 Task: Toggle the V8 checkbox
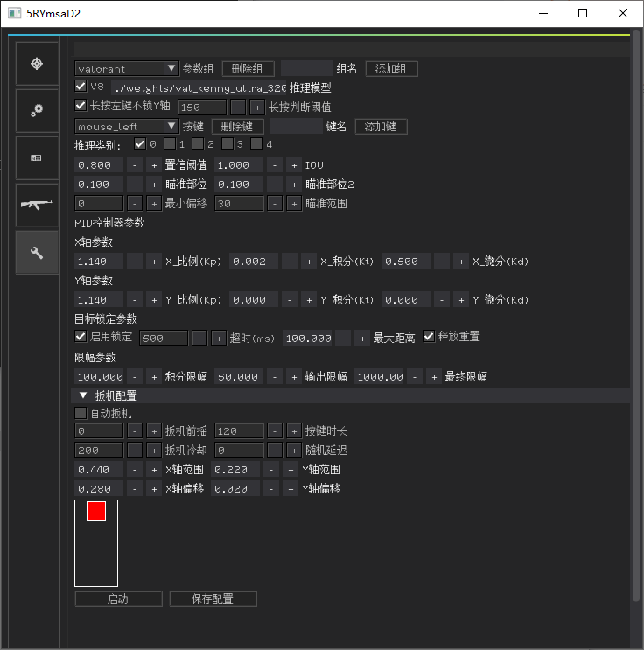[81, 87]
